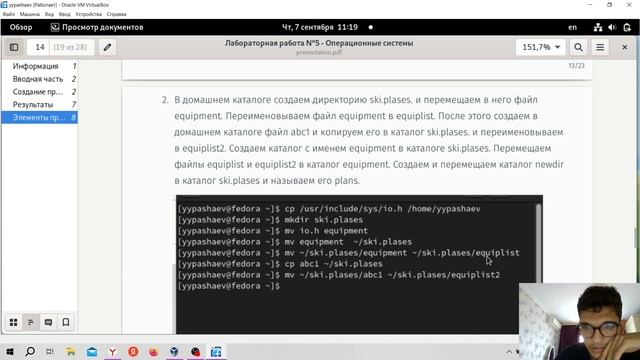
Task: Switch sidebar to outline view
Action: 31,322
